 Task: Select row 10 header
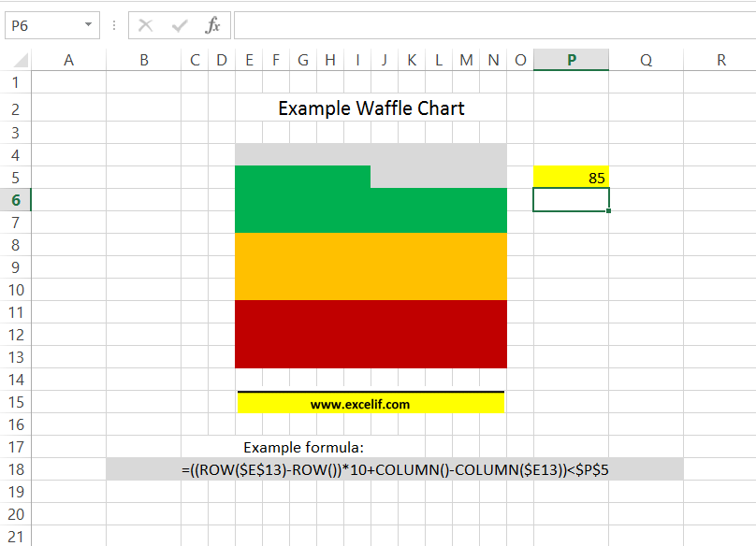coord(15,290)
